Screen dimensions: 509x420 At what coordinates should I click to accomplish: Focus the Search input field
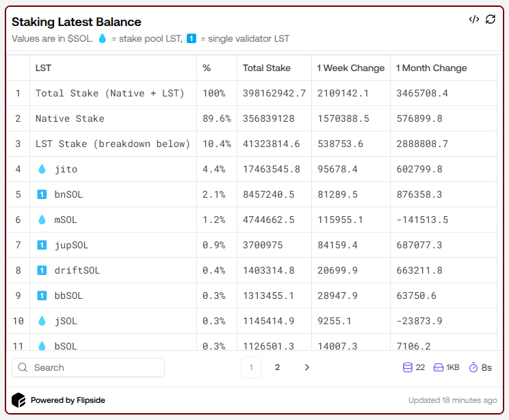point(96,367)
